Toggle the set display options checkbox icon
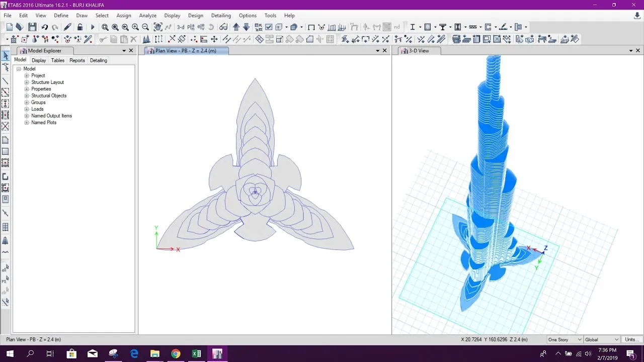 (269, 27)
